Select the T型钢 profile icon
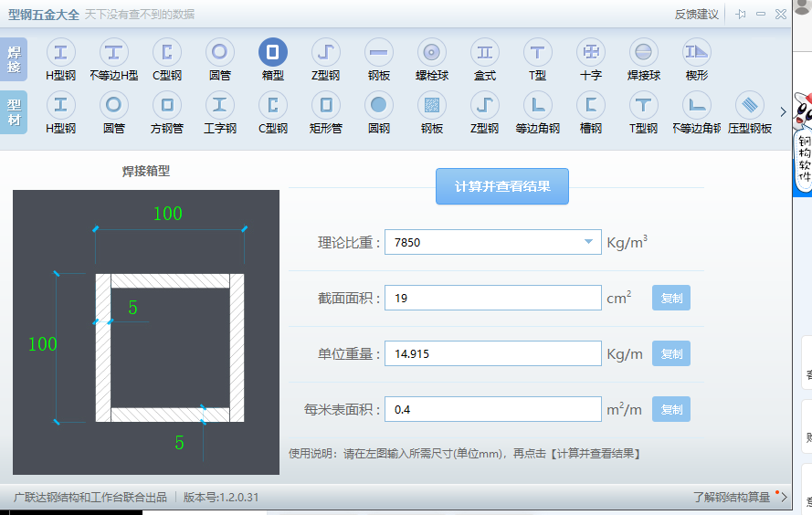 coord(644,105)
